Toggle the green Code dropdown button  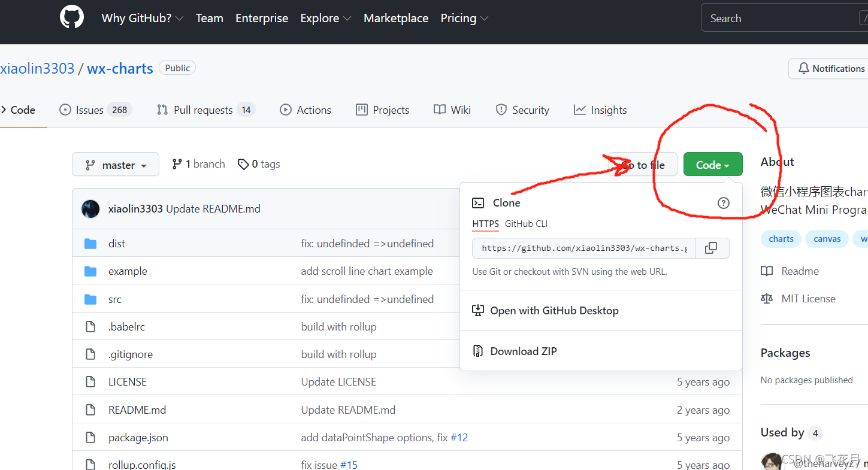point(713,165)
